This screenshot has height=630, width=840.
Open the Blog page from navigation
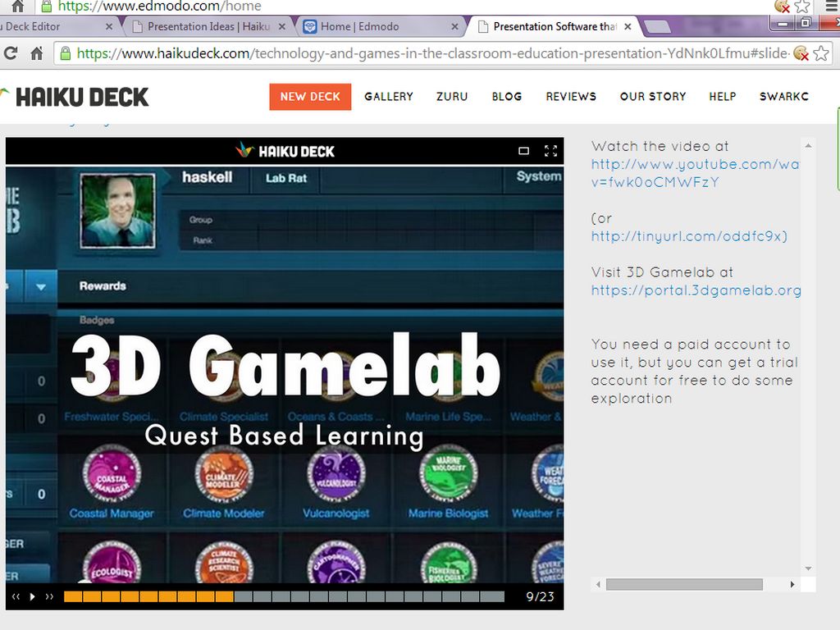(507, 97)
